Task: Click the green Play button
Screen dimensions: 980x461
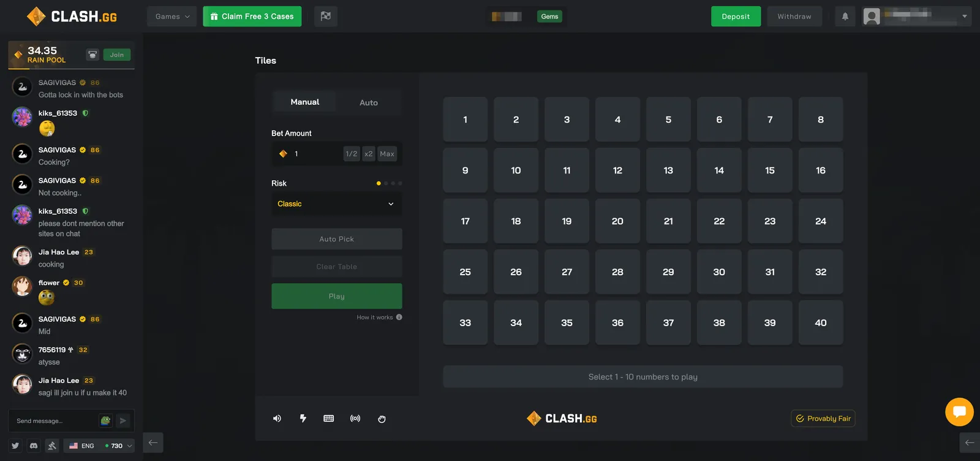Action: pos(337,296)
